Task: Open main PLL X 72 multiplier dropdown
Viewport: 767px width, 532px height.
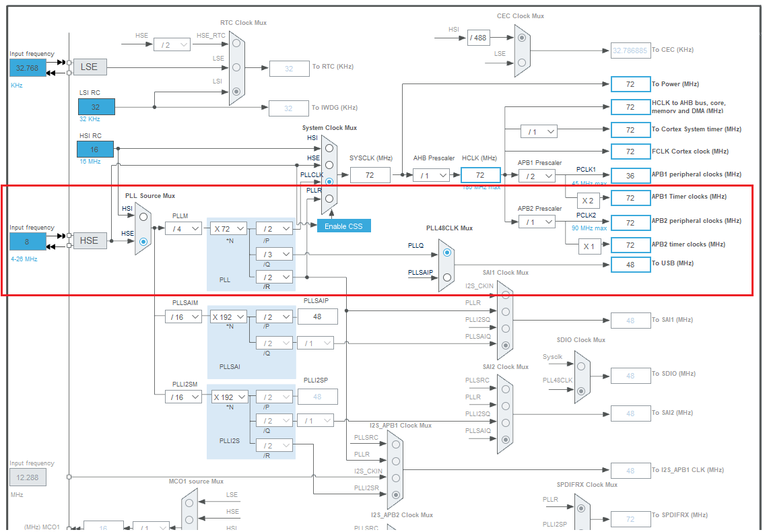Action: coord(228,228)
